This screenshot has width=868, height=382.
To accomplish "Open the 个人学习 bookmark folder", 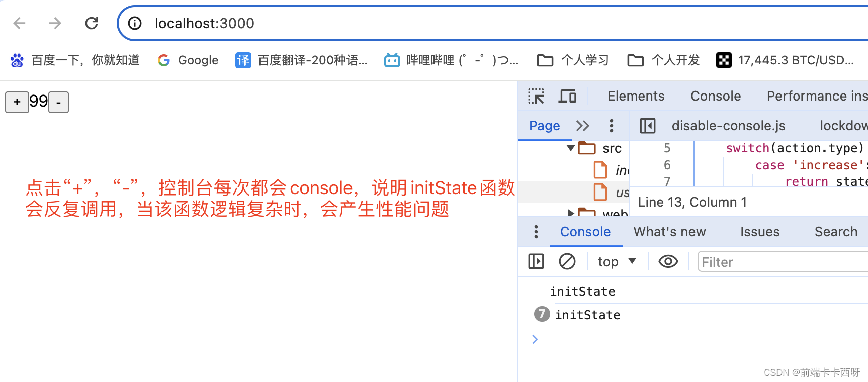I will click(573, 60).
